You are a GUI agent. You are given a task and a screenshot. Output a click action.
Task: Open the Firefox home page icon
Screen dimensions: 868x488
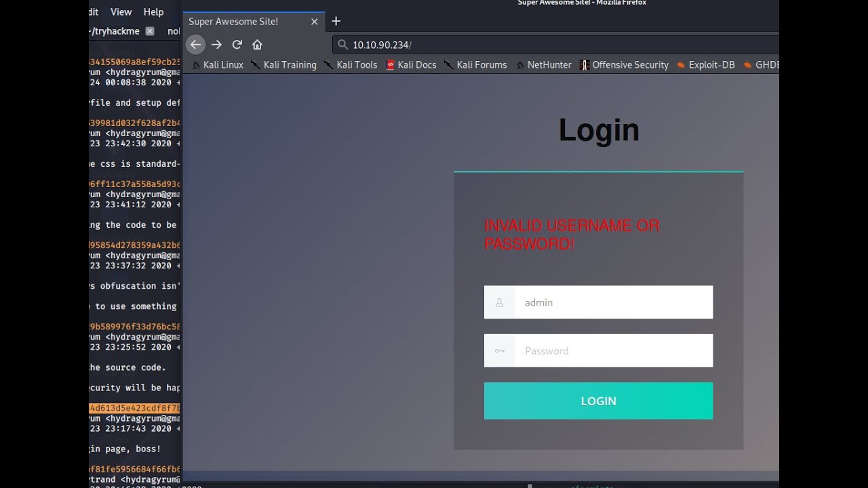tap(257, 45)
